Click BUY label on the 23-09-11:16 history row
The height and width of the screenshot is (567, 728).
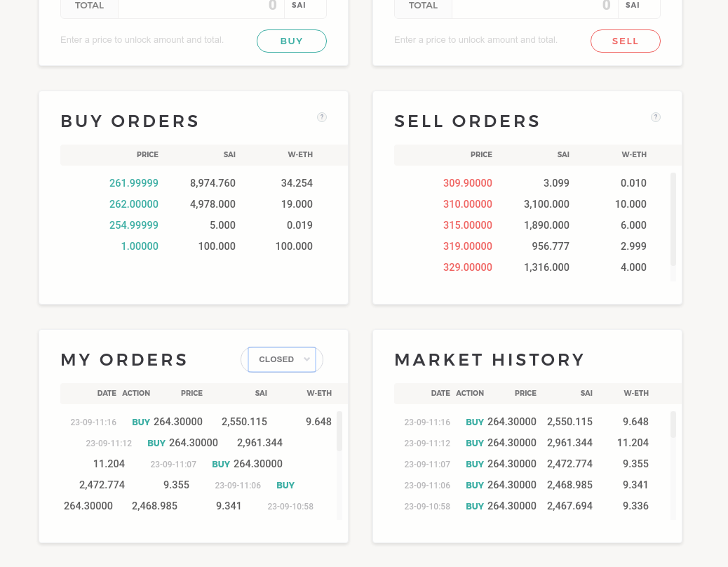click(x=474, y=422)
